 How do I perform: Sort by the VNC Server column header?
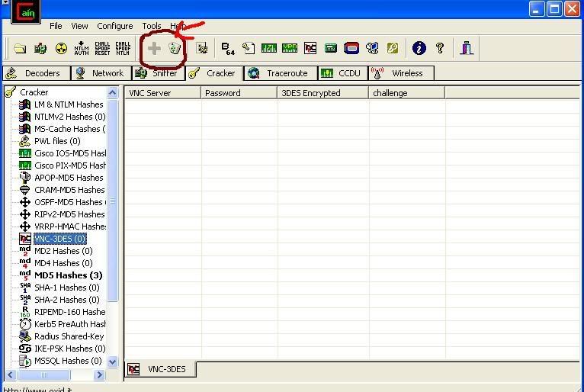tap(162, 93)
